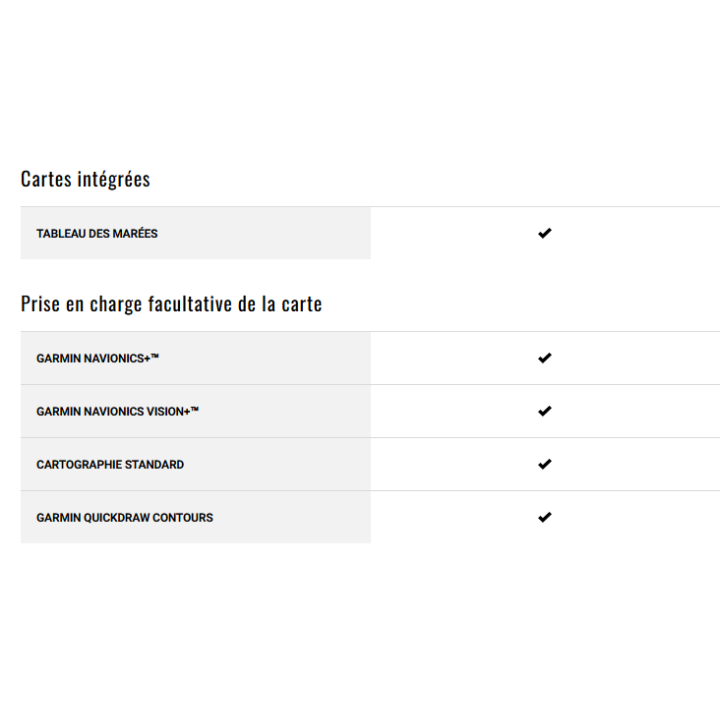Image resolution: width=720 pixels, height=720 pixels.
Task: Select the CARTOGRAPHIE STANDARD label
Action: pyautogui.click(x=110, y=465)
